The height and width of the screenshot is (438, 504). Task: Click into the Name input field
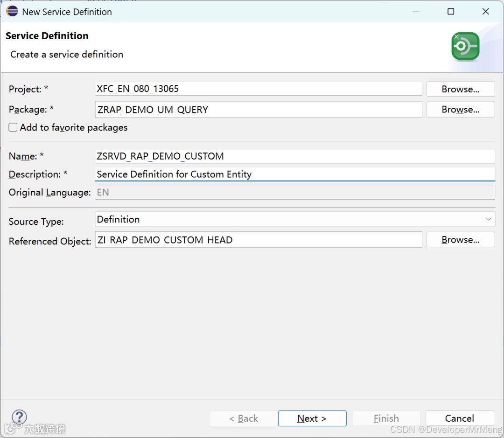click(295, 156)
